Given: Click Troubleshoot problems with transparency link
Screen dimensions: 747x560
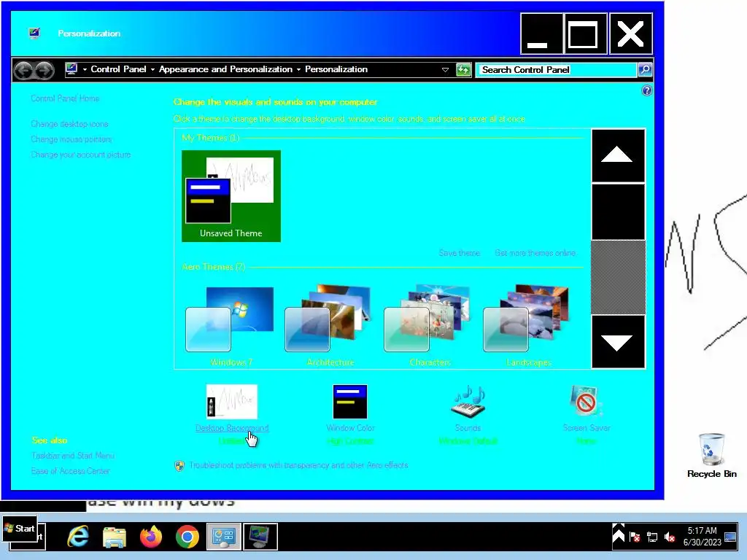Looking at the screenshot, I should (298, 465).
